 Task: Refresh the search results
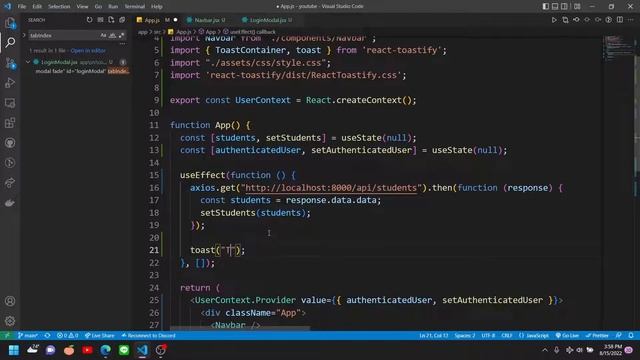(x=89, y=20)
